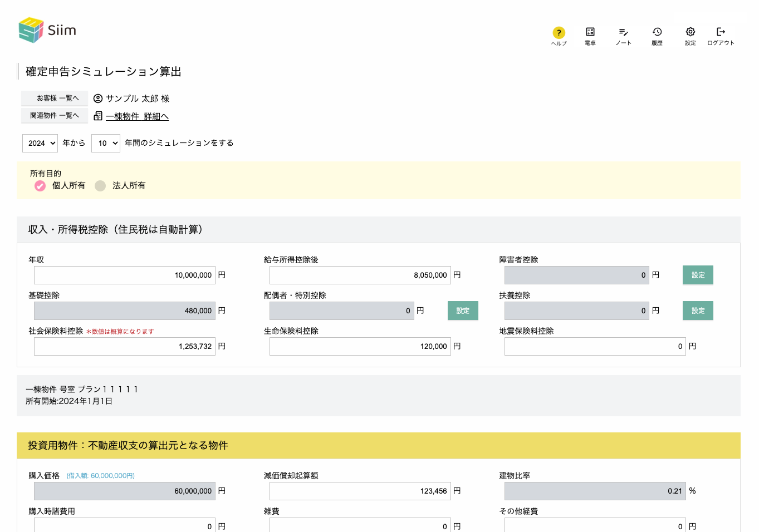Edit the 年収 income field

click(x=124, y=275)
